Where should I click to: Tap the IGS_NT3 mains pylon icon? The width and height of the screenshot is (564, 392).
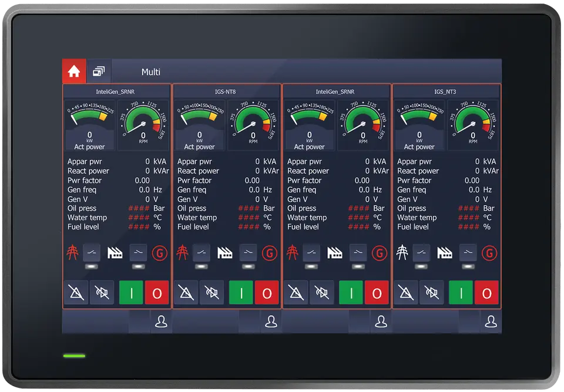click(x=402, y=252)
